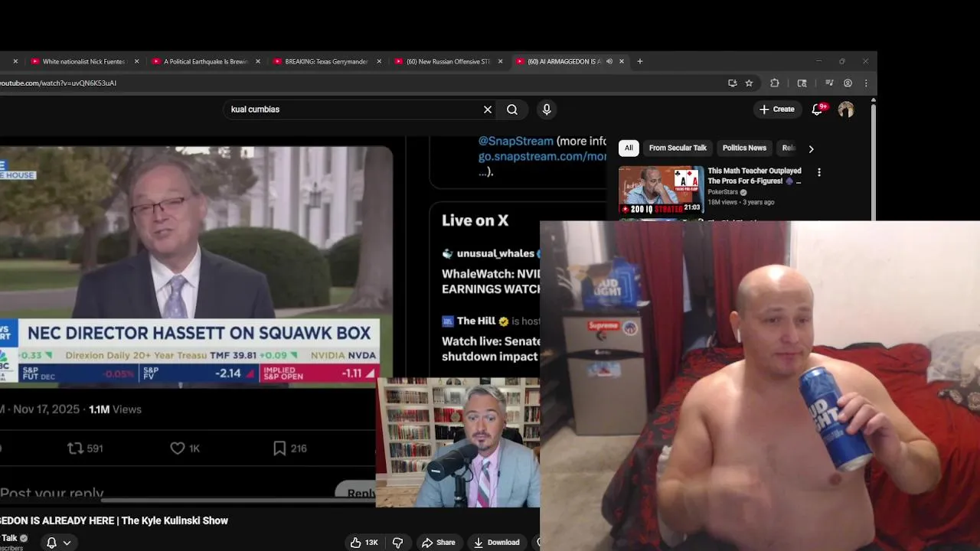Screen dimensions: 980x551
Task: Open the YouTube account avatar menu
Action: 846,109
